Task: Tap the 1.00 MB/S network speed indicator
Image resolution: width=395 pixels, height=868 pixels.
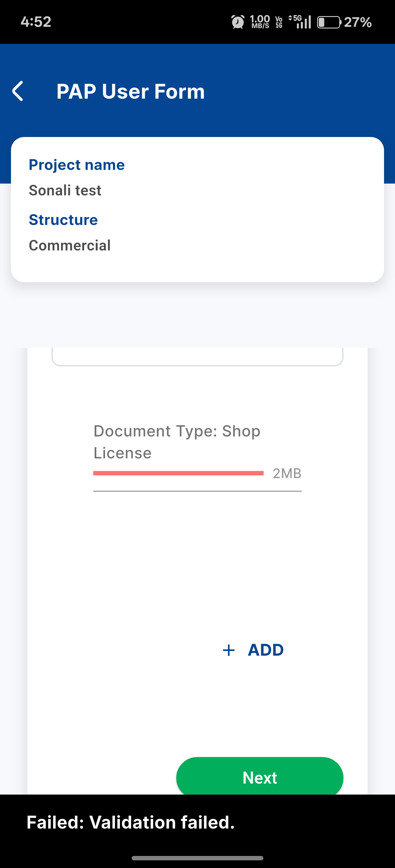Action: pos(260,22)
